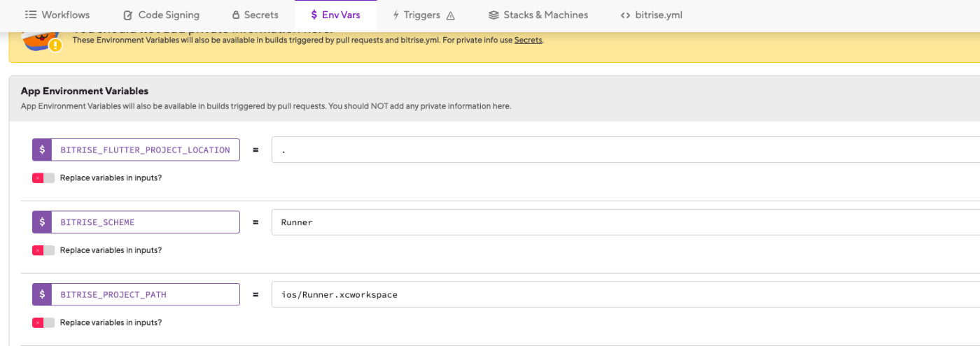The height and width of the screenshot is (346, 980).
Task: Switch to the Code Signing tab
Action: pos(161,15)
